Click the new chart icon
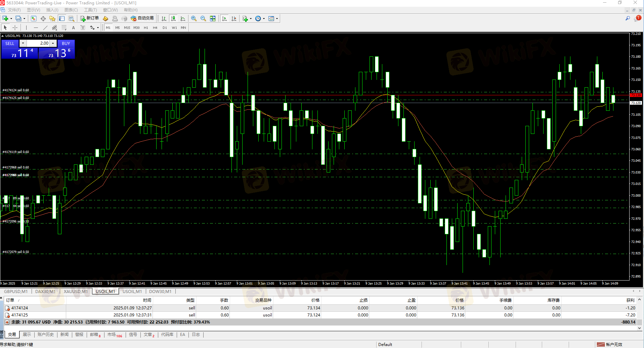This screenshot has height=348, width=644. click(x=5, y=18)
